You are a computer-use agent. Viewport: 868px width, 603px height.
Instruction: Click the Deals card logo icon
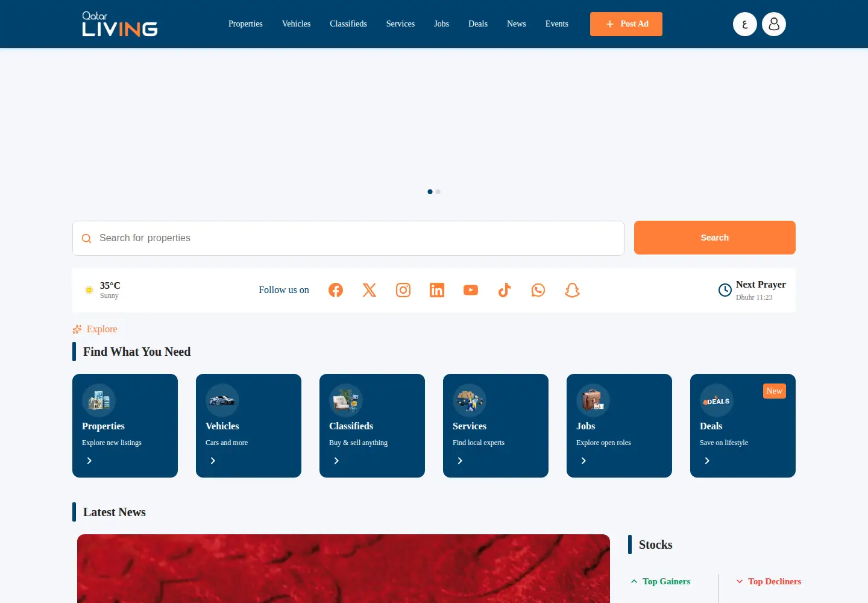pos(717,400)
